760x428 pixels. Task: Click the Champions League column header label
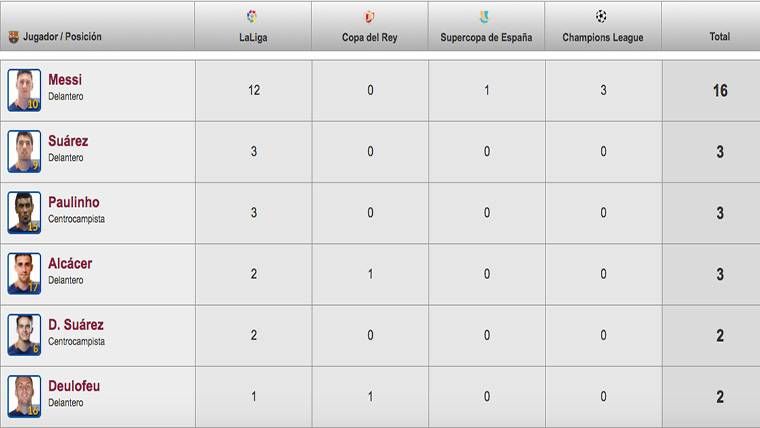(602, 38)
